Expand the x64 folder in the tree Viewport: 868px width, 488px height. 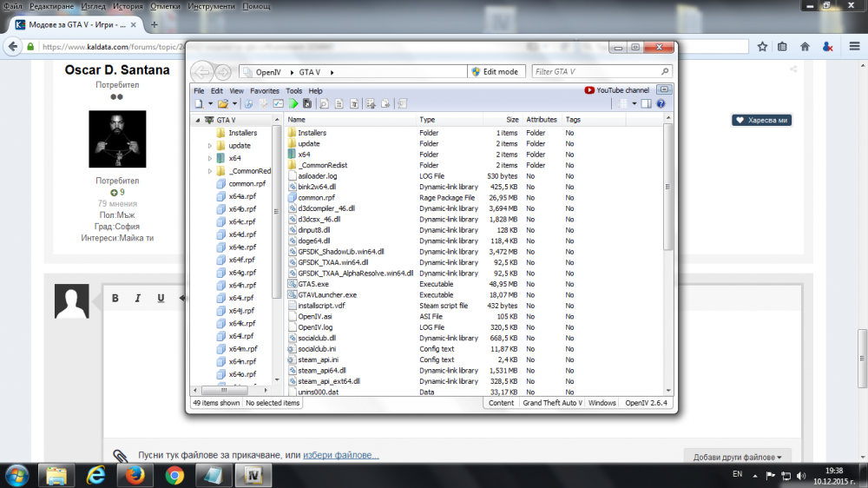pos(210,158)
